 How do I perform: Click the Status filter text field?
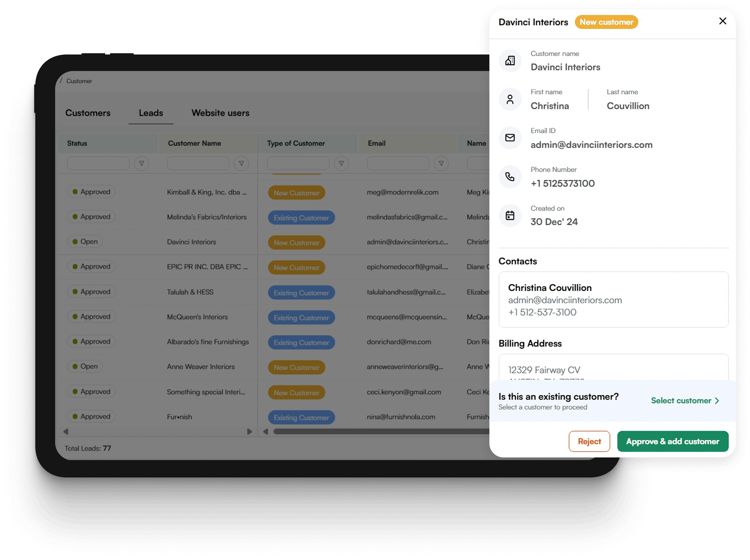[98, 163]
